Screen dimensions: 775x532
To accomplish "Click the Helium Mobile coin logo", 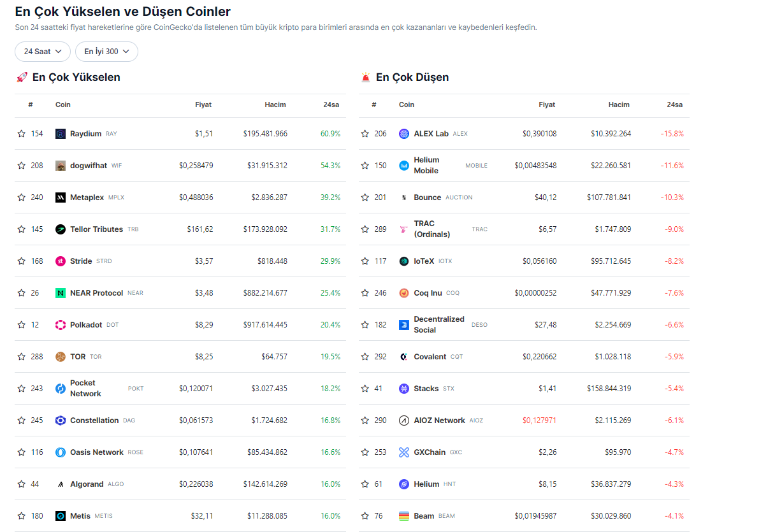I will point(404,166).
